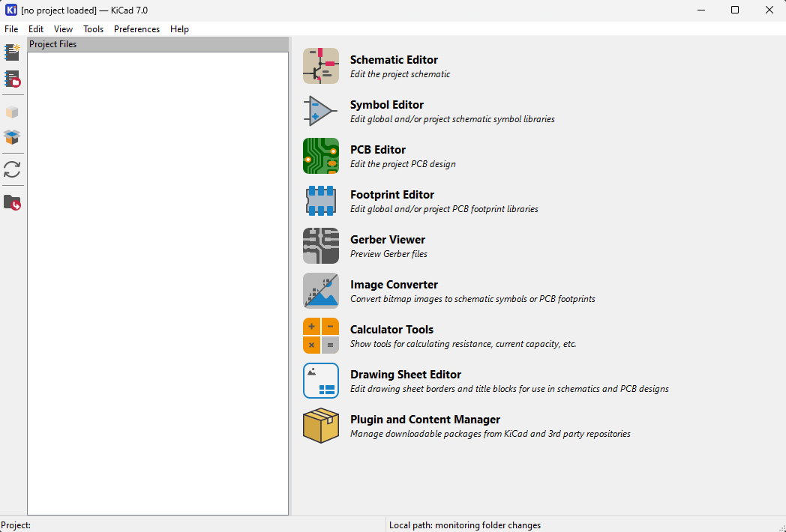Click the "Schematic Editor" title text
This screenshot has width=786, height=532.
click(x=394, y=60)
